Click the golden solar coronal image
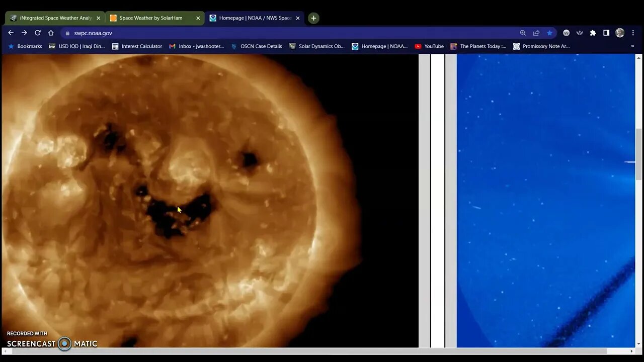This screenshot has height=362, width=644. [x=210, y=201]
